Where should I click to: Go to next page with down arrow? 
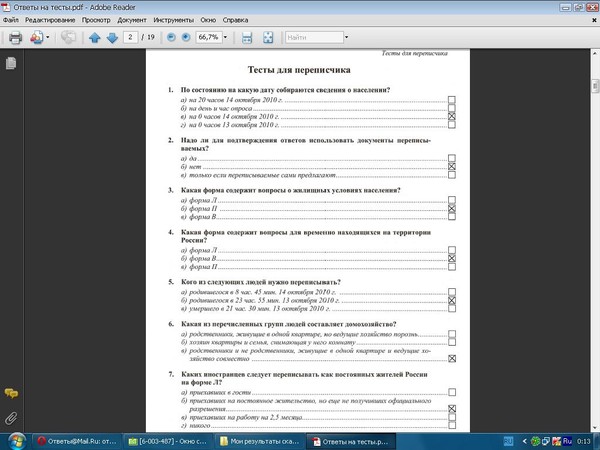click(x=112, y=38)
